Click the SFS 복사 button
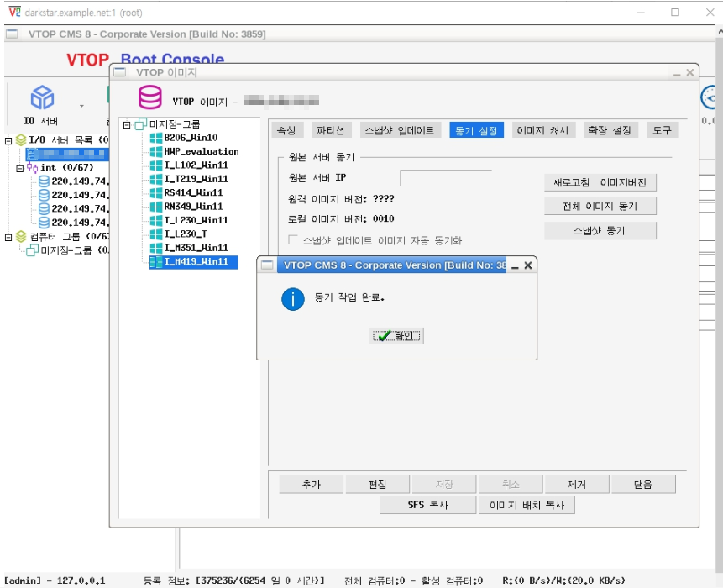723x588 pixels. (x=428, y=505)
